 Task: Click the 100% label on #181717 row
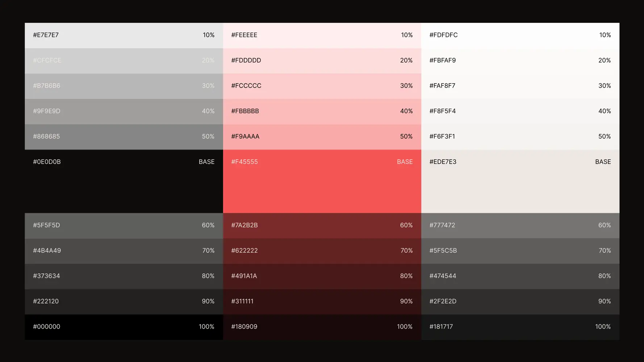pos(603,327)
